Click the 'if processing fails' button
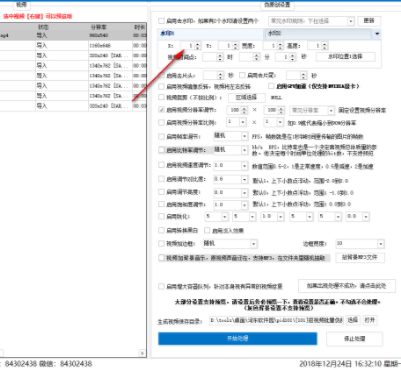This screenshot has width=401, height=370. (347, 286)
